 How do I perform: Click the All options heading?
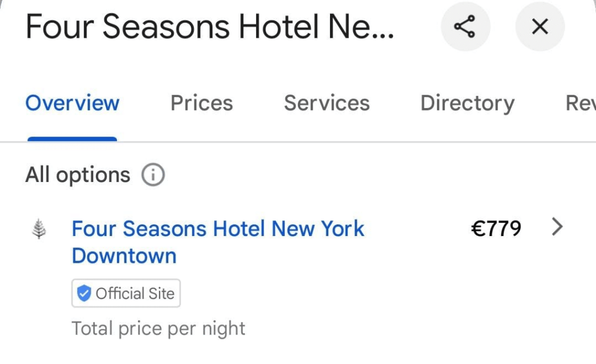point(77,175)
